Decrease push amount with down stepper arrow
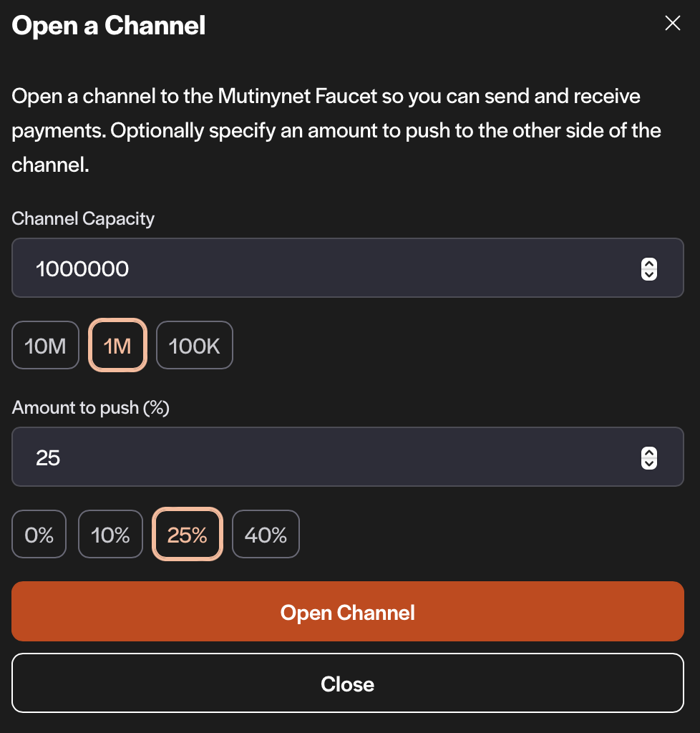 point(648,463)
